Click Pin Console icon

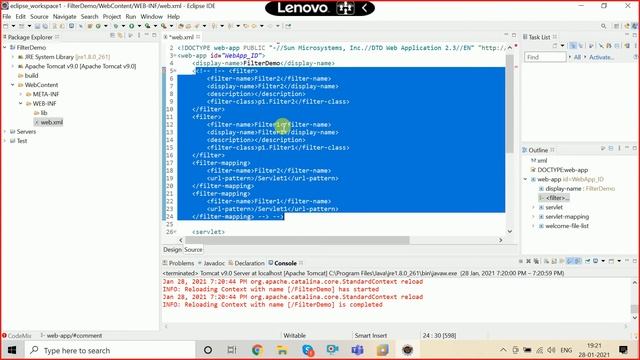point(587,261)
